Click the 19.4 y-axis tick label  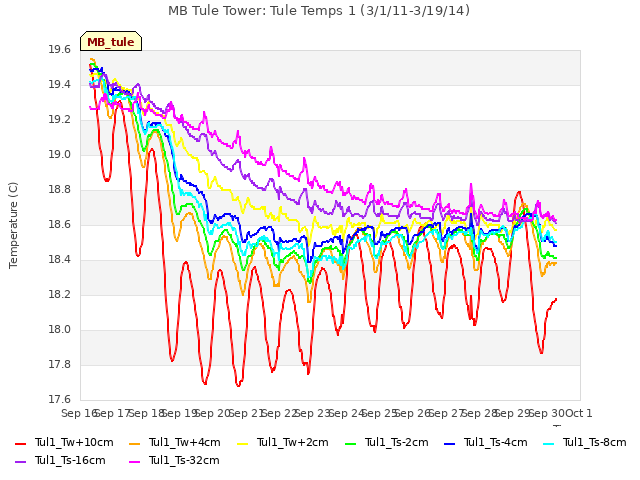[60, 85]
